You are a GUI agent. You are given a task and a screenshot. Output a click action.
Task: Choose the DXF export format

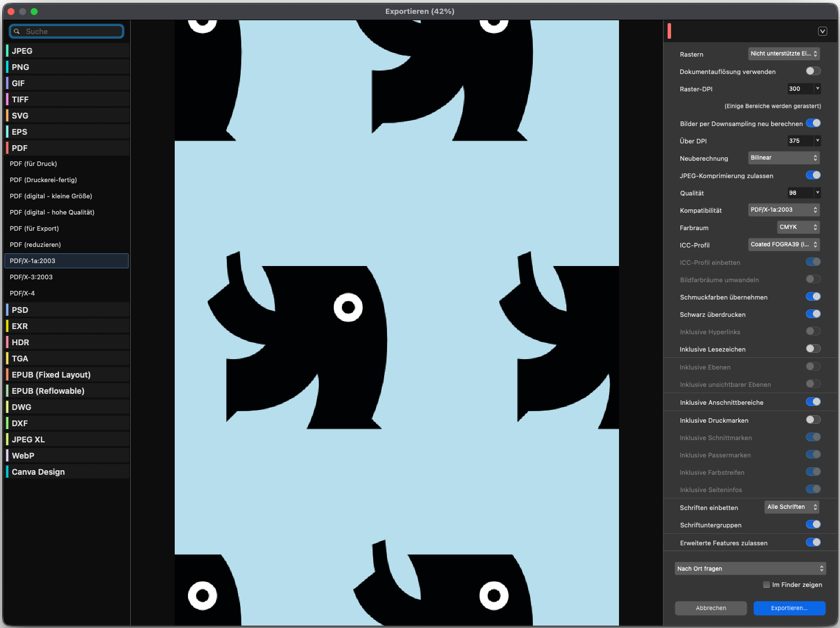point(67,423)
